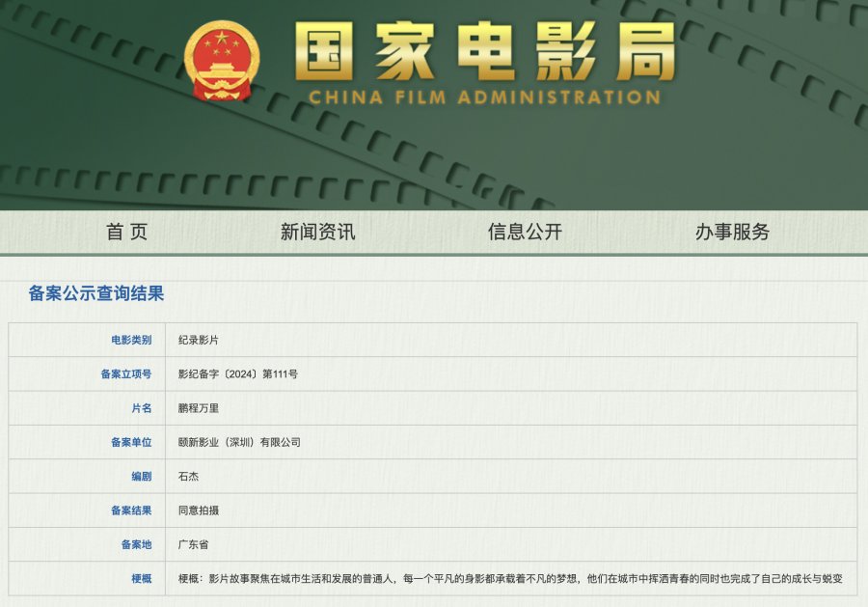Open the 首页 home menu
868x607 pixels.
click(x=126, y=232)
